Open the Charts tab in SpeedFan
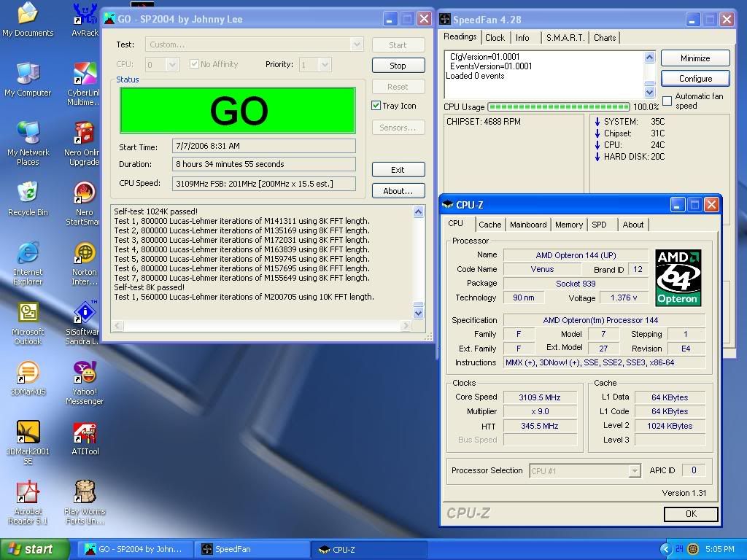Image resolution: width=747 pixels, height=560 pixels. [605, 38]
